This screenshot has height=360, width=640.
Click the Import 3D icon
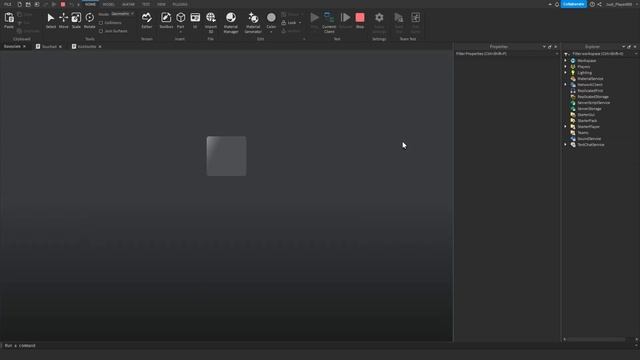pos(211,18)
